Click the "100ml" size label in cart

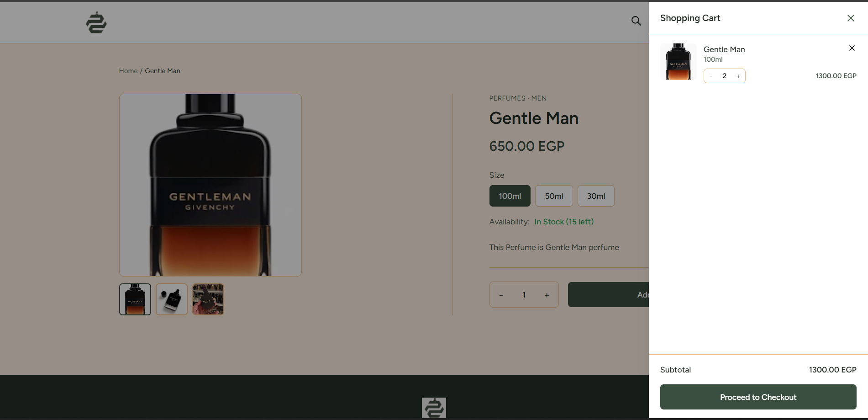point(713,59)
